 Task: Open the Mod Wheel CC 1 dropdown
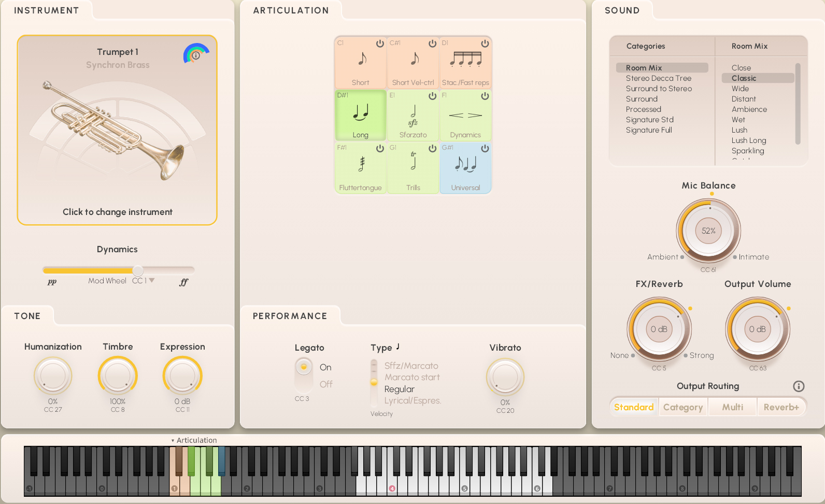[152, 280]
